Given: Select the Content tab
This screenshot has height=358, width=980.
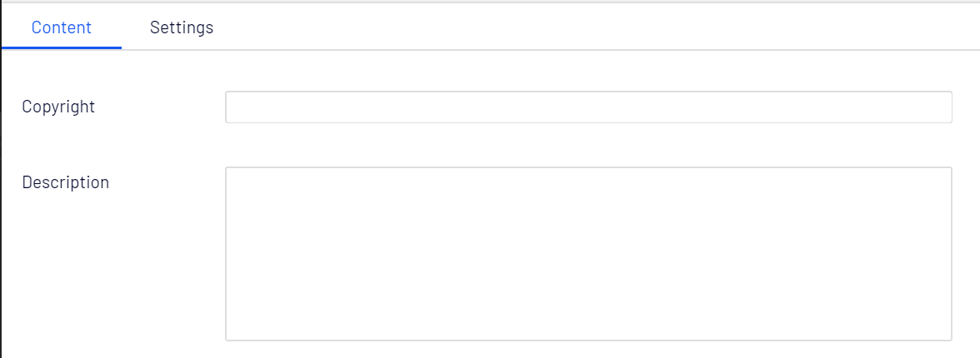Looking at the screenshot, I should coord(62,27).
